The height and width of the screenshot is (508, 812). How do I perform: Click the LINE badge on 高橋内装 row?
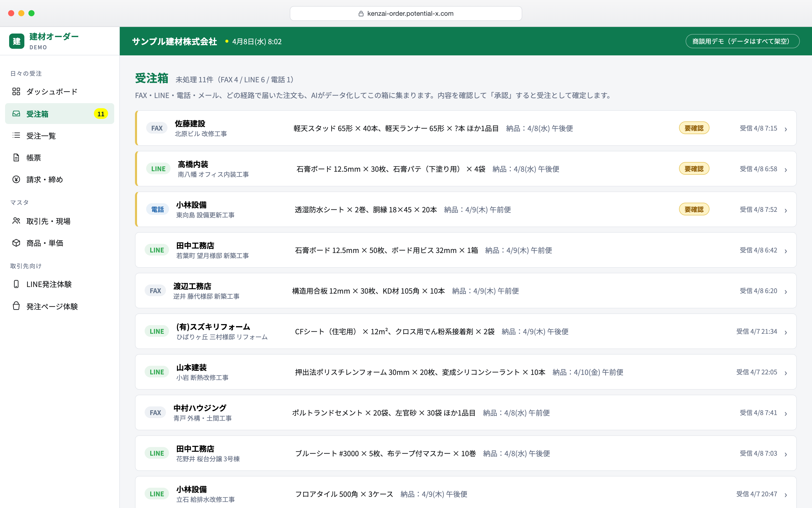(158, 169)
